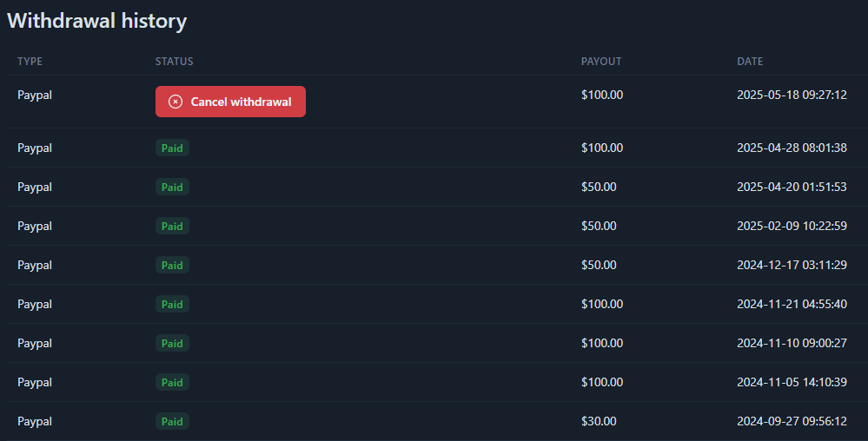Click the Paid badge for 2025-02-09 withdrawal
This screenshot has height=441, width=868.
click(x=172, y=226)
